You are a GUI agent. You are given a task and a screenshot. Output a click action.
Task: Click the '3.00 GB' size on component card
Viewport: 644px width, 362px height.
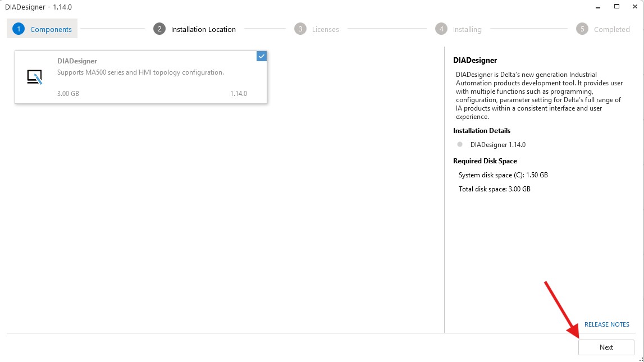[x=68, y=94]
